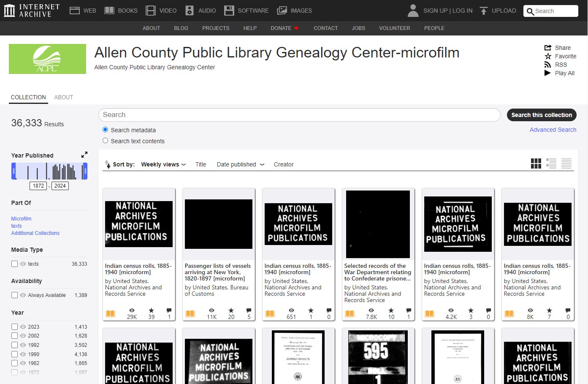Select Search metadata radio button
Viewport: 588px width, 384px height.
point(106,130)
